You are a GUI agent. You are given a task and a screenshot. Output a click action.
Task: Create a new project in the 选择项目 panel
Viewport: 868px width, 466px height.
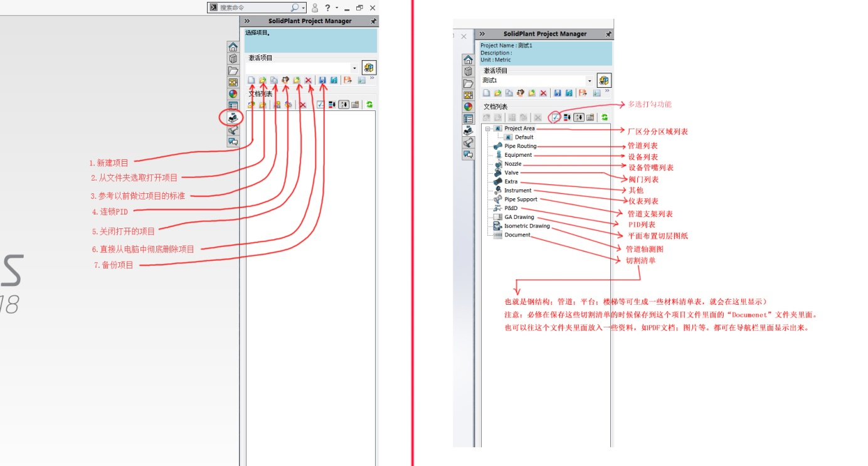point(251,80)
